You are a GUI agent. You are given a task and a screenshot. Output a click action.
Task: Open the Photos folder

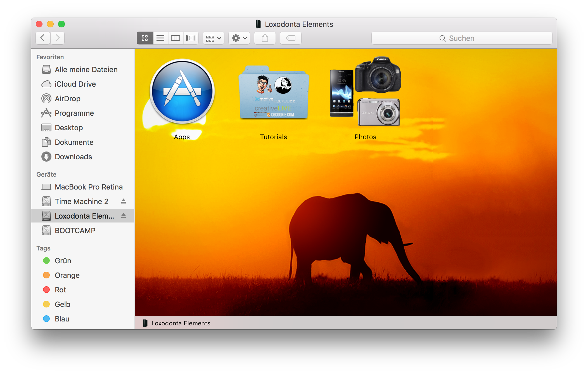tap(365, 92)
